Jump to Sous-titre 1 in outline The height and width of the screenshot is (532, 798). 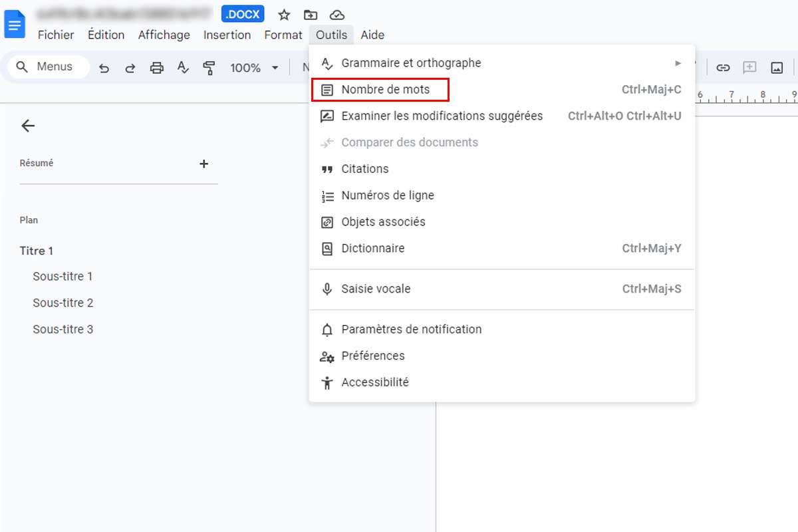click(x=63, y=277)
